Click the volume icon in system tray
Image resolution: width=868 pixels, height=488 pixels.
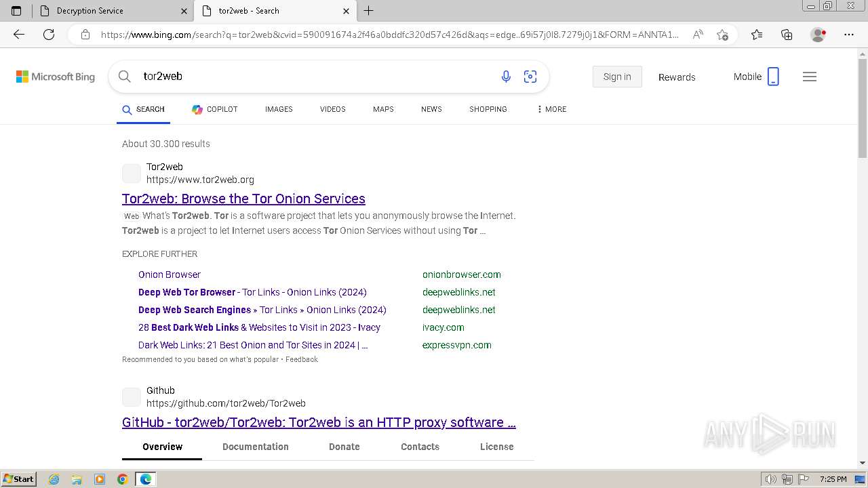coord(770,479)
